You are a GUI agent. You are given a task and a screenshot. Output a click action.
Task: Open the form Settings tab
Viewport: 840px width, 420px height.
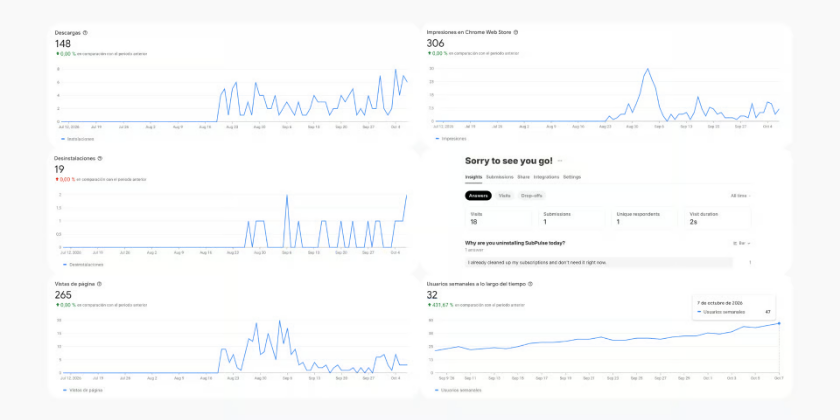coord(572,177)
